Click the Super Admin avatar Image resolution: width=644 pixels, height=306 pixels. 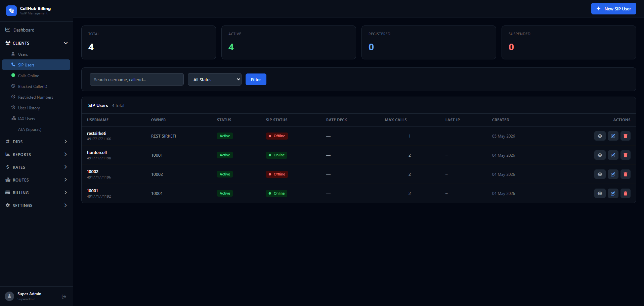coord(9,296)
